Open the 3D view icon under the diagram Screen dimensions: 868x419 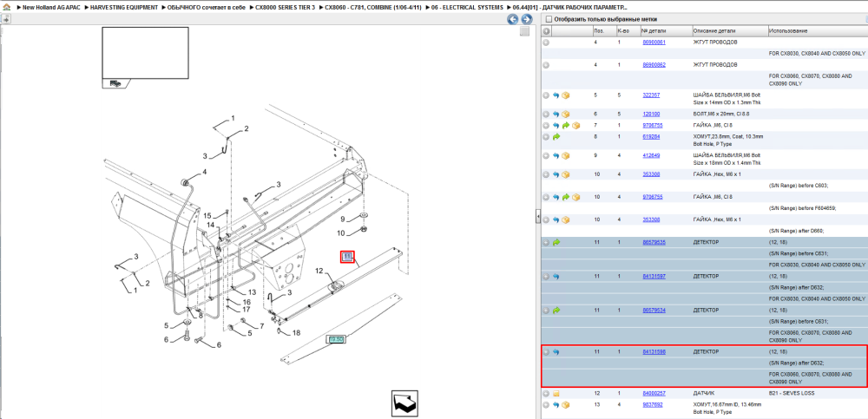click(x=404, y=403)
